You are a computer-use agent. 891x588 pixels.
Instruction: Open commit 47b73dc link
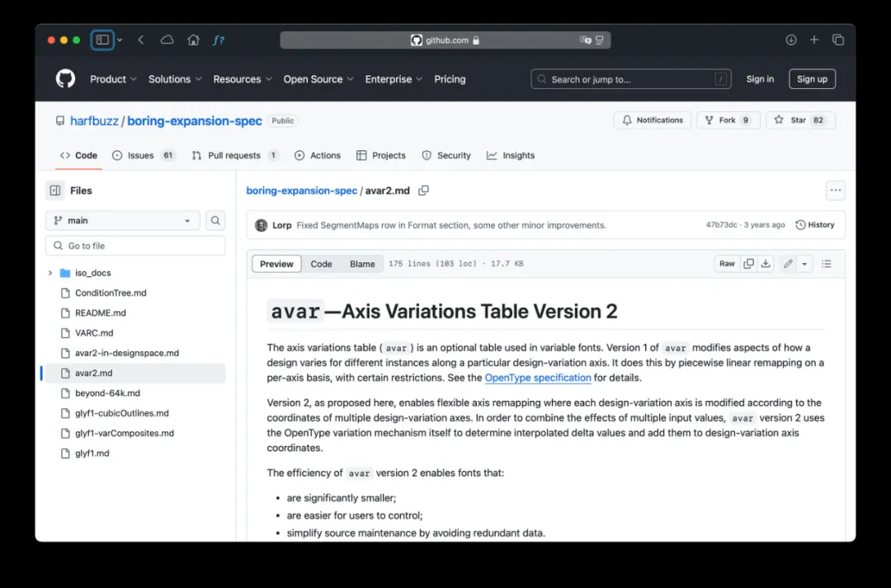tap(721, 225)
